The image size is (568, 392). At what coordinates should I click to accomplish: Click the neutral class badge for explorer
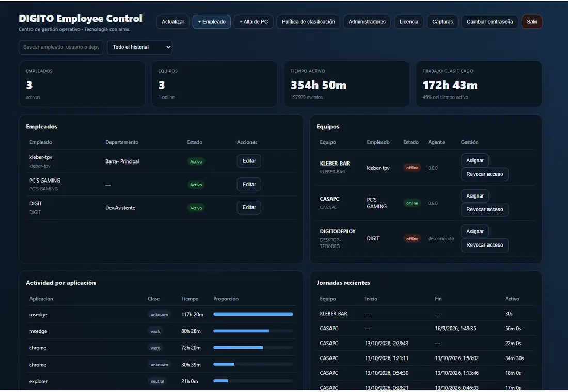[x=157, y=381]
